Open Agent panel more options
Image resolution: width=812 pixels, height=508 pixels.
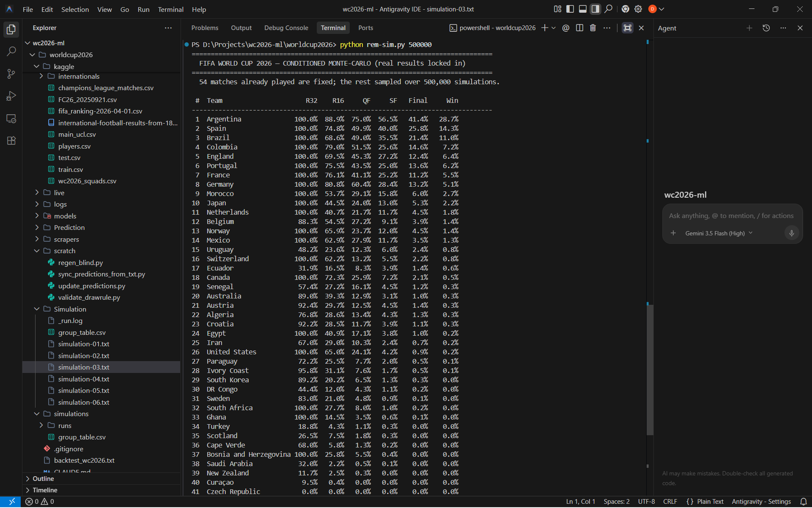pyautogui.click(x=783, y=28)
